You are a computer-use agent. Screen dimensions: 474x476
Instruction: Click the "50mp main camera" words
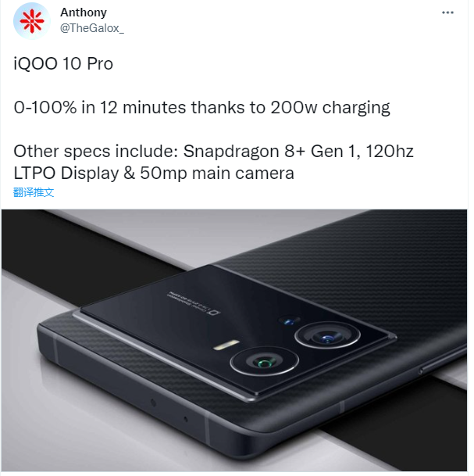tap(217, 174)
